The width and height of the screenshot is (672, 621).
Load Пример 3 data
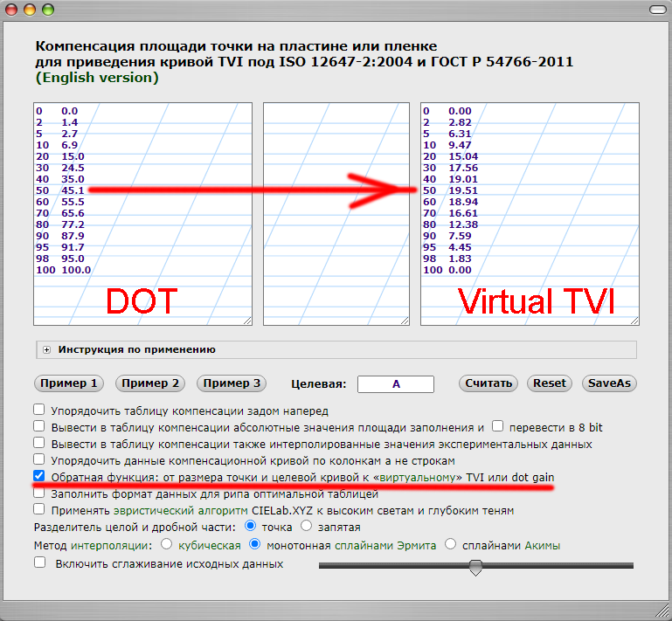point(232,383)
